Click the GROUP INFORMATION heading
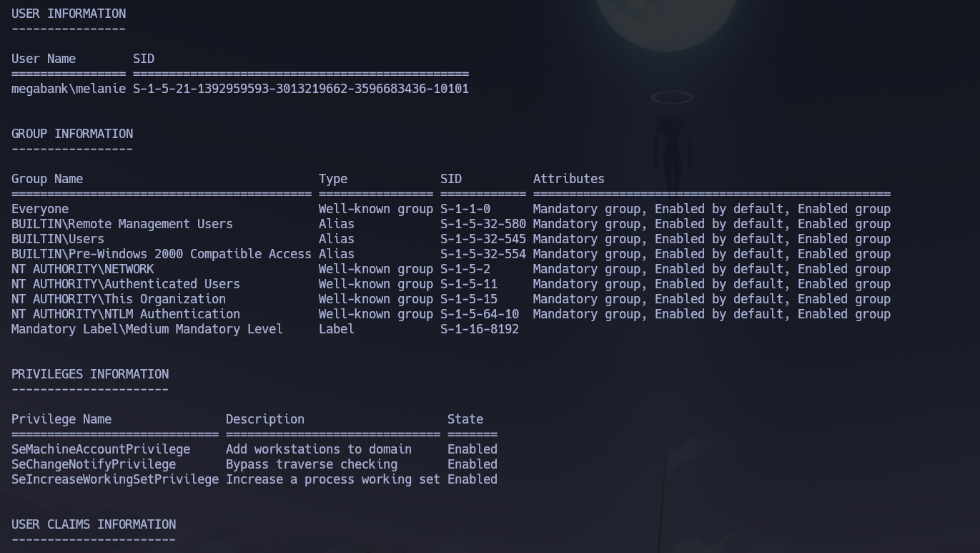Screen dimensions: 980x553 (71, 134)
